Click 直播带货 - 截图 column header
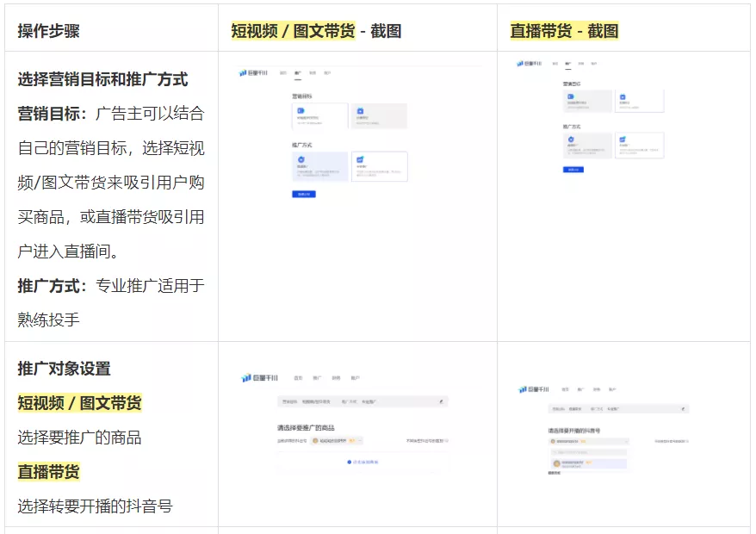Viewport: 756px width, 534px height. pyautogui.click(x=564, y=31)
